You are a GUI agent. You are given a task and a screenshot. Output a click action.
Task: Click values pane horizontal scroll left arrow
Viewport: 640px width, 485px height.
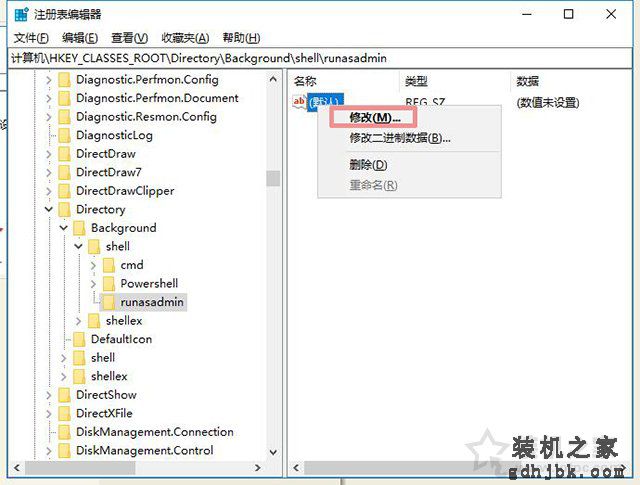pos(296,468)
